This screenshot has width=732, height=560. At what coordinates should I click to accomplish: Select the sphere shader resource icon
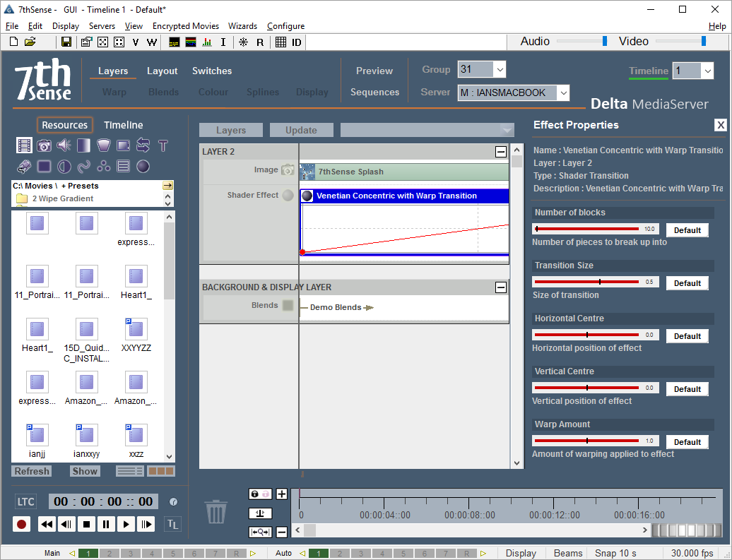143,166
